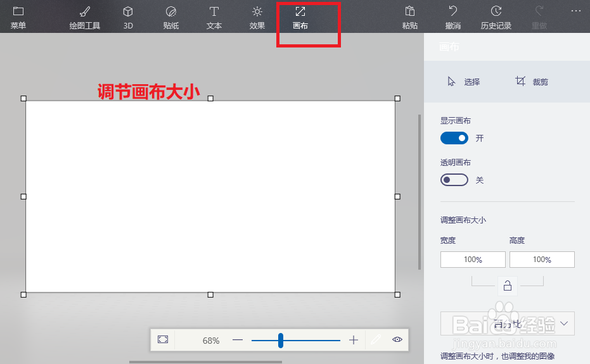Click the bottom-middle canvas resize handle
This screenshot has width=590, height=364.
pyautogui.click(x=210, y=294)
